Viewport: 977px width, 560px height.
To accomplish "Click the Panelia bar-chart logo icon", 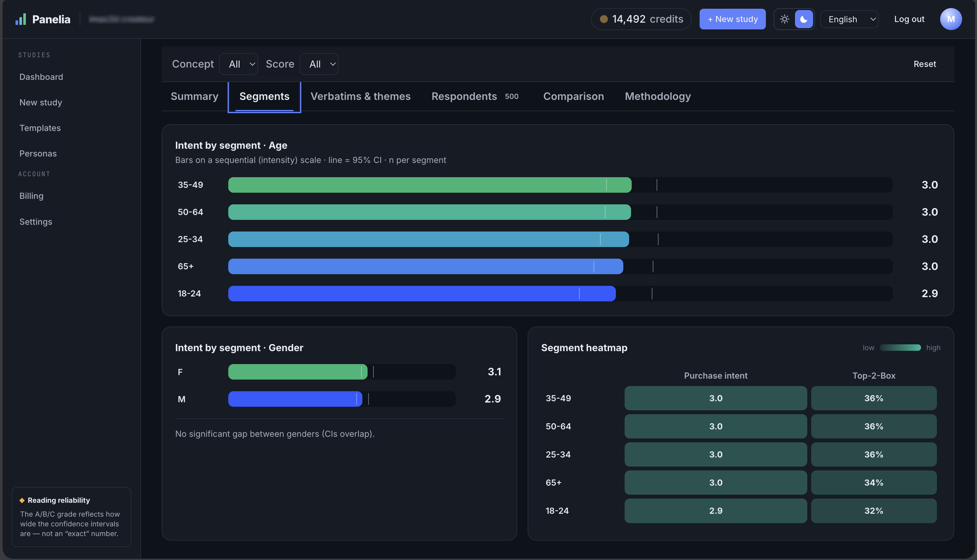I will point(20,19).
